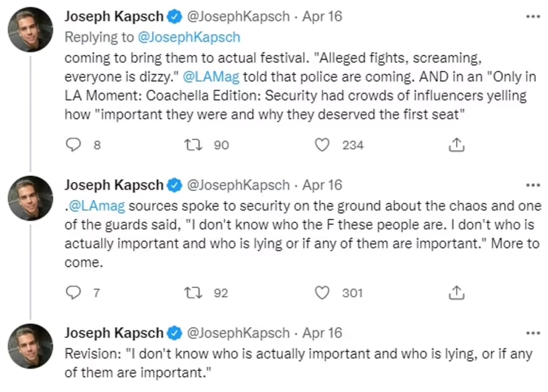Viewport: 548px width, 392px height.
Task: Open profile picture of first tweet author
Action: 31,29
